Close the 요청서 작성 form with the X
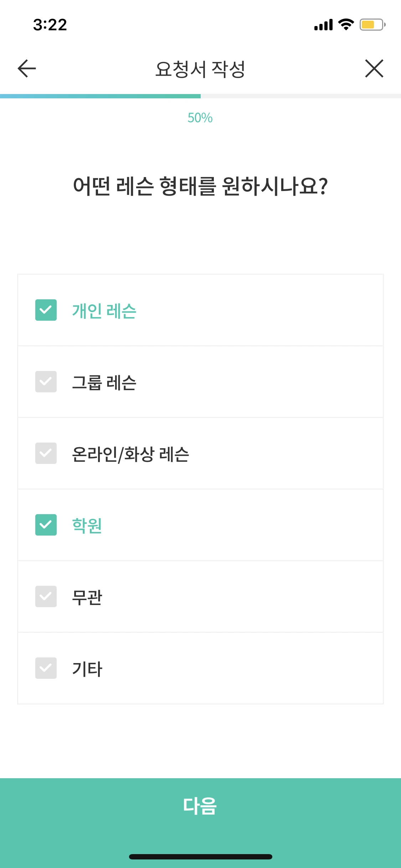This screenshot has width=401, height=868. [x=374, y=69]
